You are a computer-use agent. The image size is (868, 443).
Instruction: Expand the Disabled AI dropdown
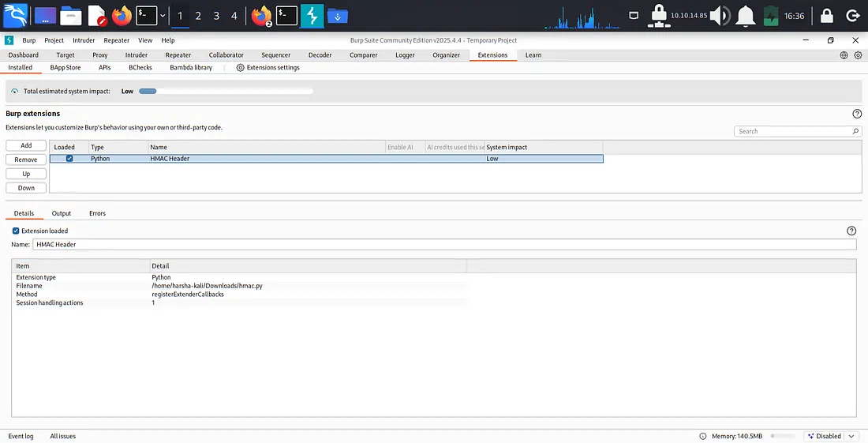[x=852, y=437]
